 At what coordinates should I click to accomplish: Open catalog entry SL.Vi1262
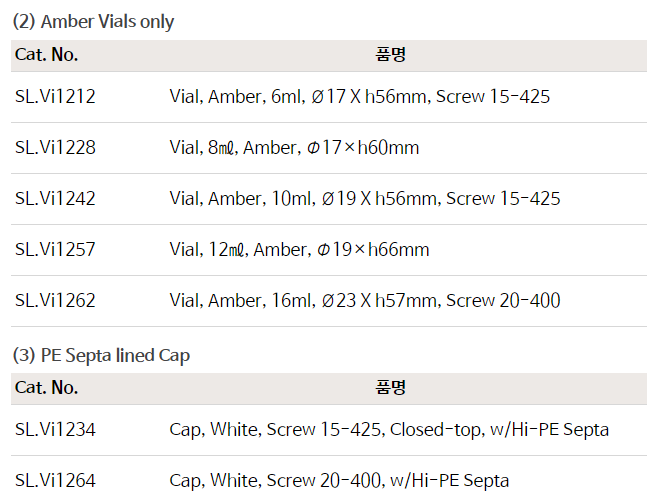coord(55,300)
